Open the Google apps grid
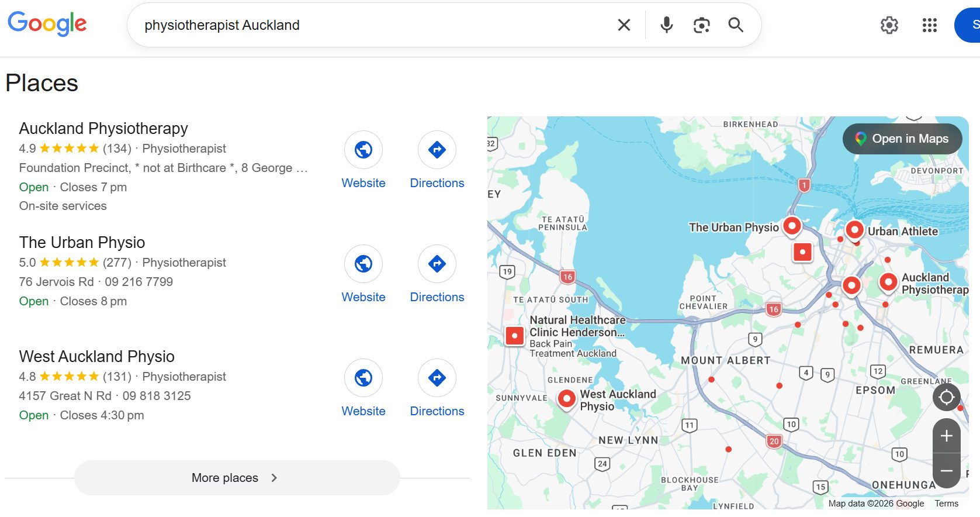The image size is (980, 517). tap(929, 25)
